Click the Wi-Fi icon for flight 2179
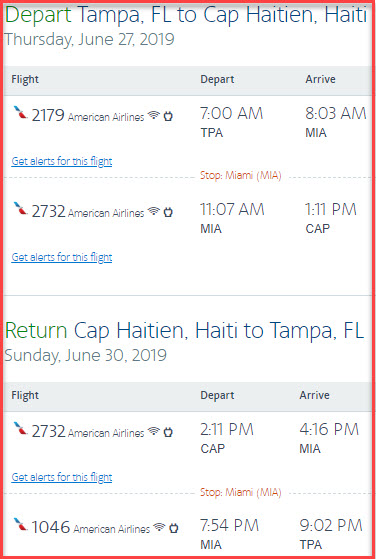Viewport: 376px width, 559px height. (154, 115)
